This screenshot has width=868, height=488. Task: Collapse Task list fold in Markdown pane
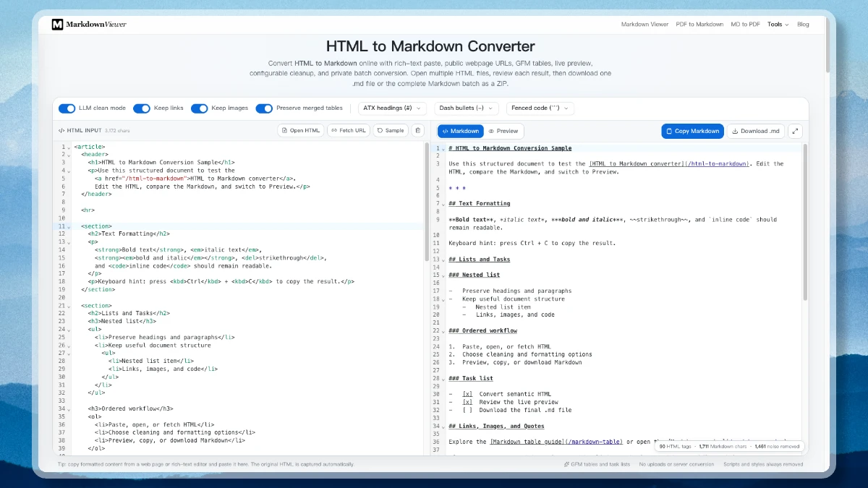coord(443,379)
